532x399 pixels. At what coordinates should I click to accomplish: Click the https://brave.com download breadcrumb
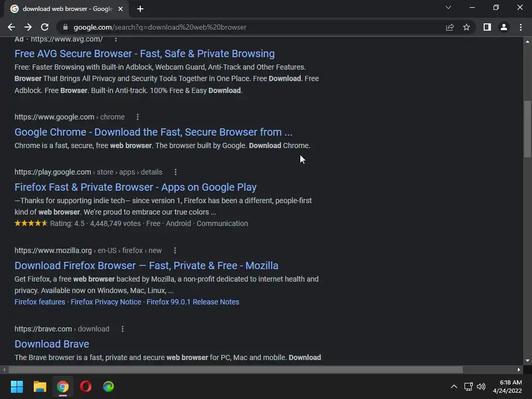pyautogui.click(x=62, y=329)
